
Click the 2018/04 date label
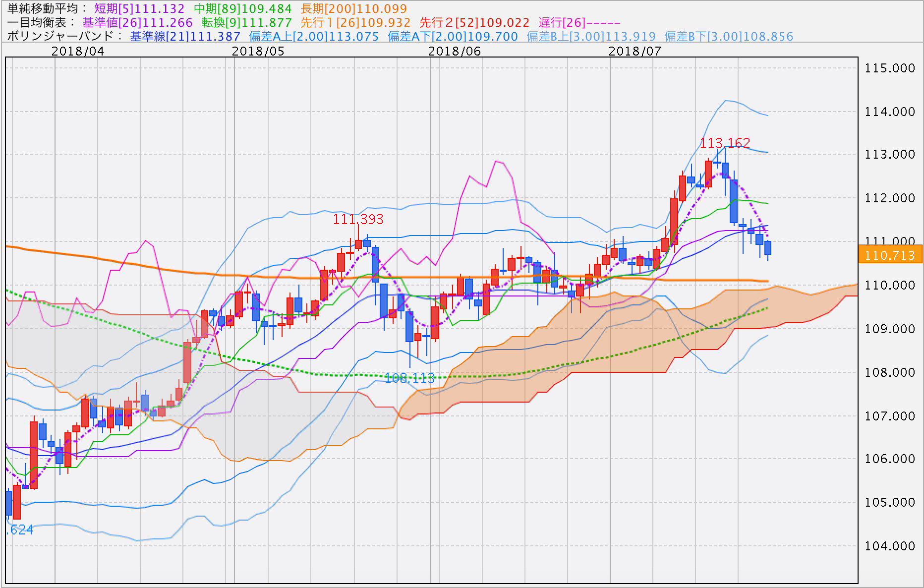[x=78, y=51]
